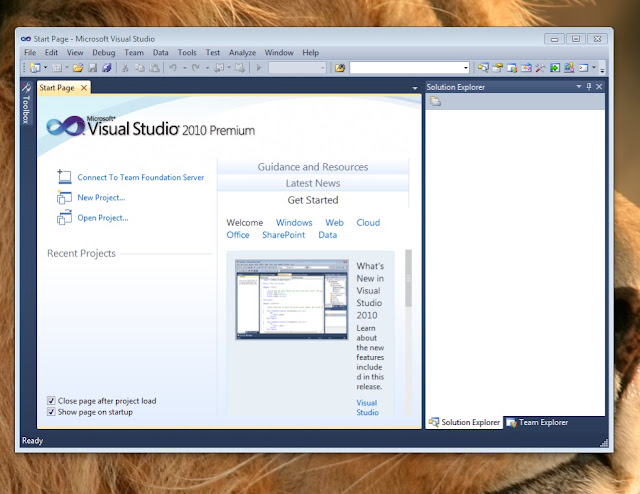Open the Tools menu
The width and height of the screenshot is (640, 494).
click(187, 53)
